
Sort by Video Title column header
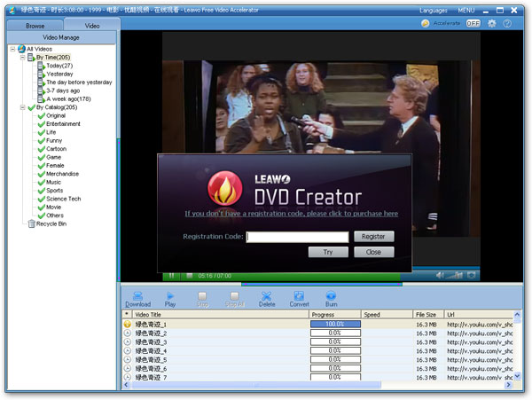pos(220,315)
